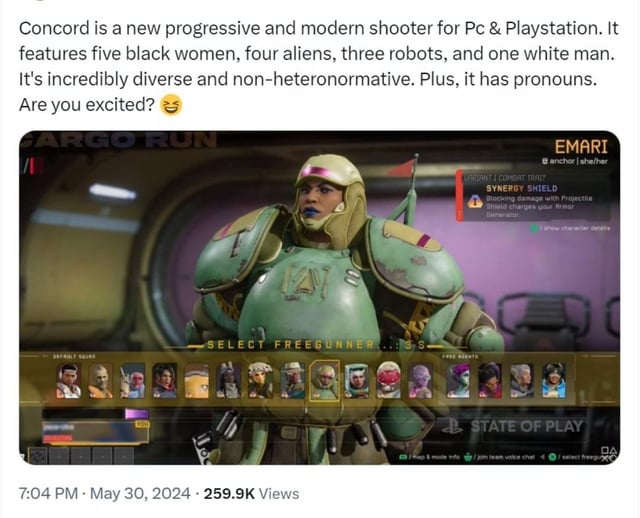Click the select freegunner confirm prompt
Screen dimensions: 640x518
click(576, 457)
